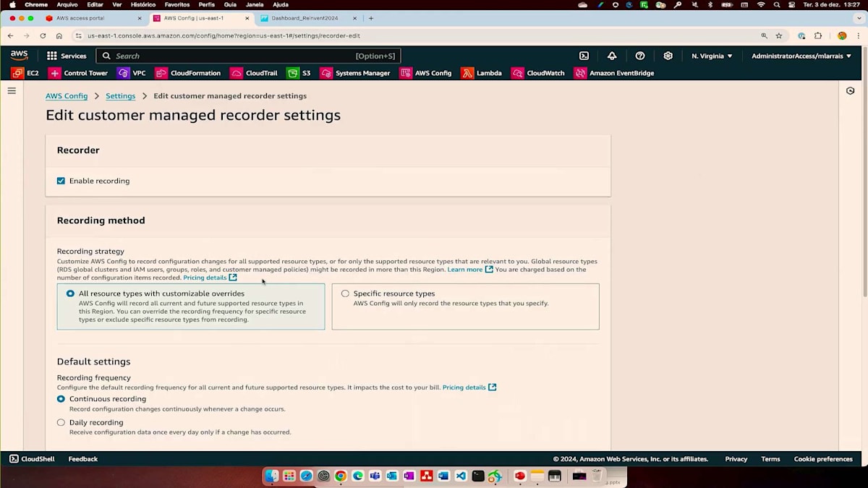Open the Services grid menu
Screen dimensions: 868x488
67,56
